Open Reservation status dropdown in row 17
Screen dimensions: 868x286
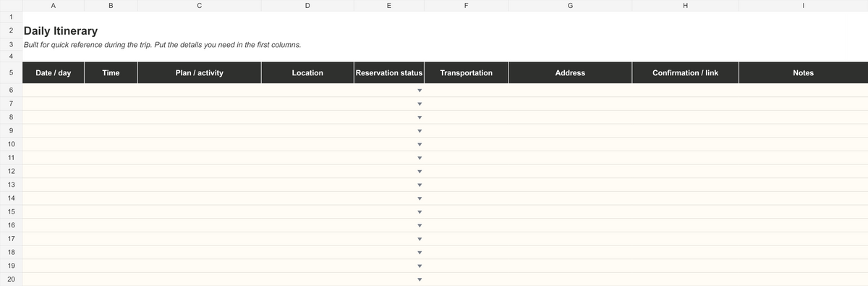(419, 239)
